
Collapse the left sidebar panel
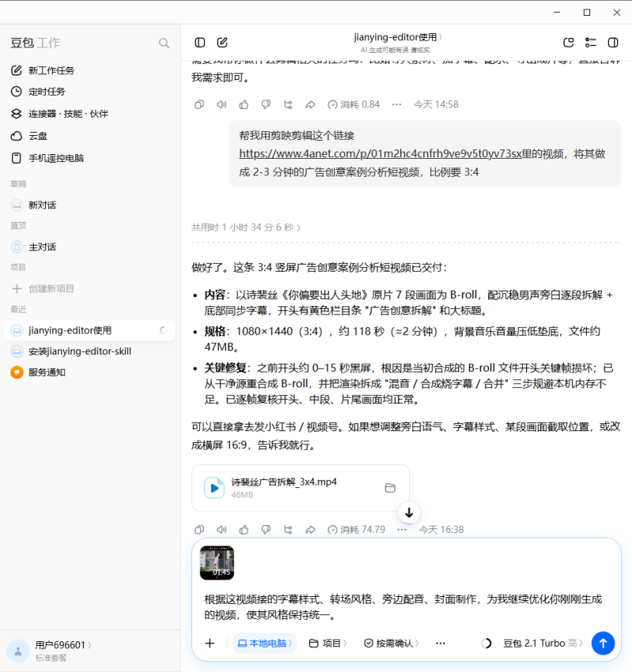click(200, 43)
